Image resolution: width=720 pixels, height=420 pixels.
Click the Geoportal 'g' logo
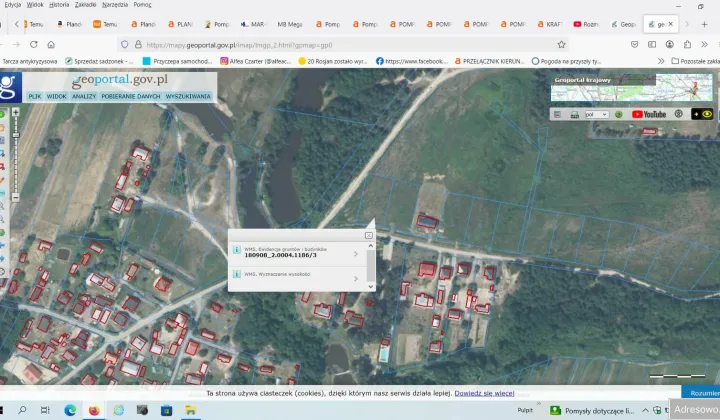point(9,88)
